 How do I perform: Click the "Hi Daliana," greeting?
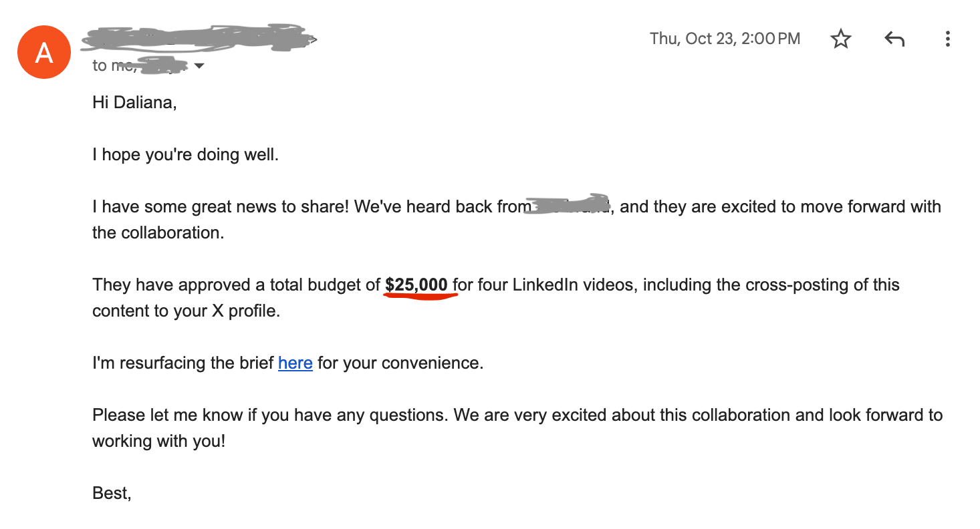click(x=134, y=104)
